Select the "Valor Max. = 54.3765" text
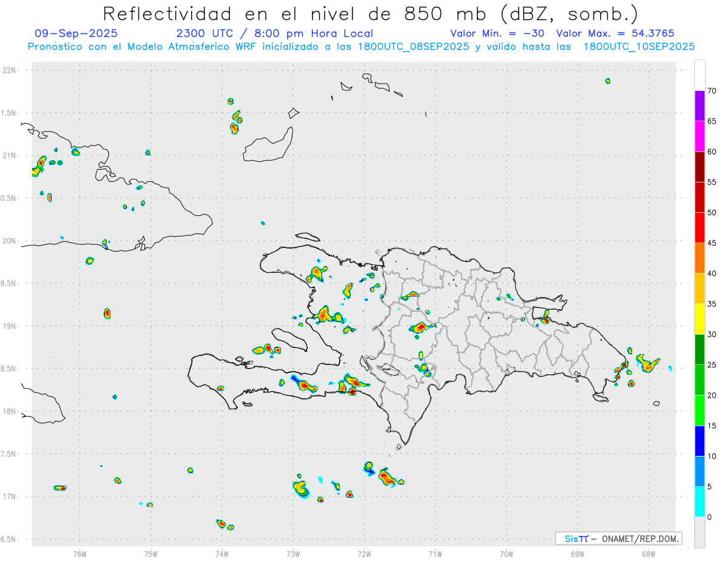728x562 pixels. 615,33
